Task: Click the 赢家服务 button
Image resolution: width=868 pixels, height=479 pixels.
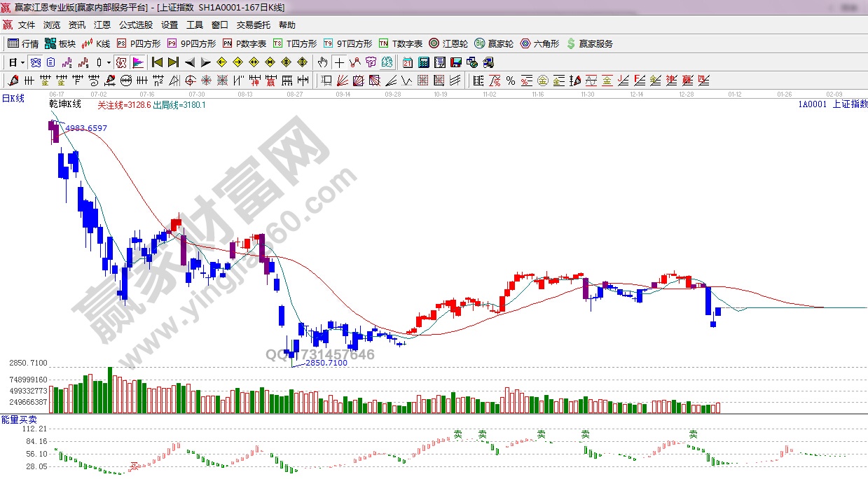Action: [x=590, y=43]
